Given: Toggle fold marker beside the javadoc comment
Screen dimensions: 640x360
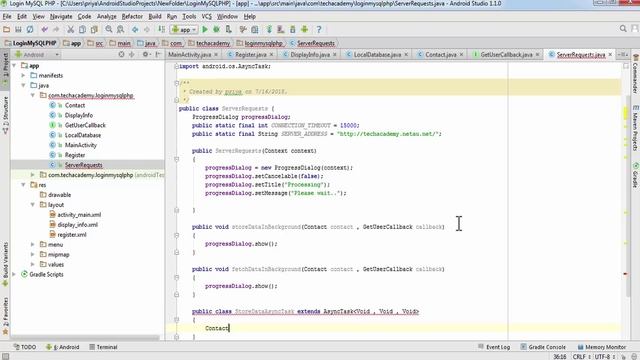Looking at the screenshot, I should pyautogui.click(x=177, y=83).
